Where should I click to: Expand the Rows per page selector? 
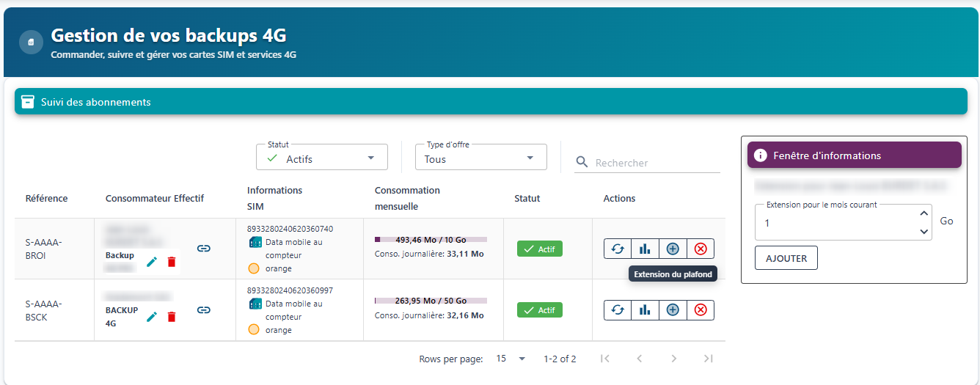pos(511,359)
